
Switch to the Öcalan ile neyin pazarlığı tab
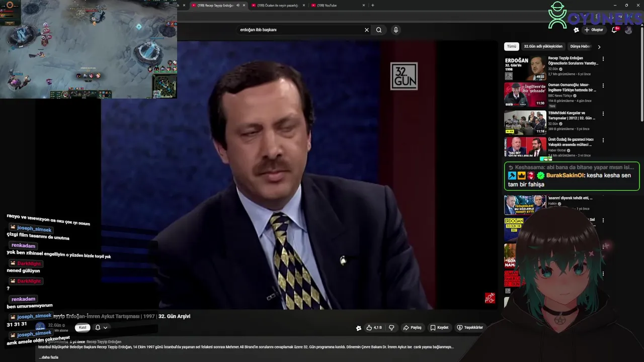278,6
